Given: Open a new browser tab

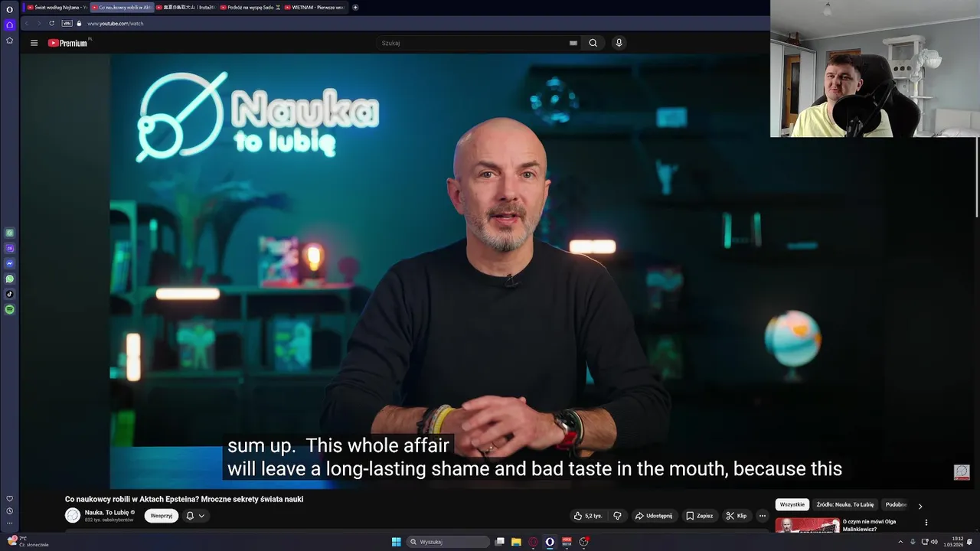Looking at the screenshot, I should (355, 7).
